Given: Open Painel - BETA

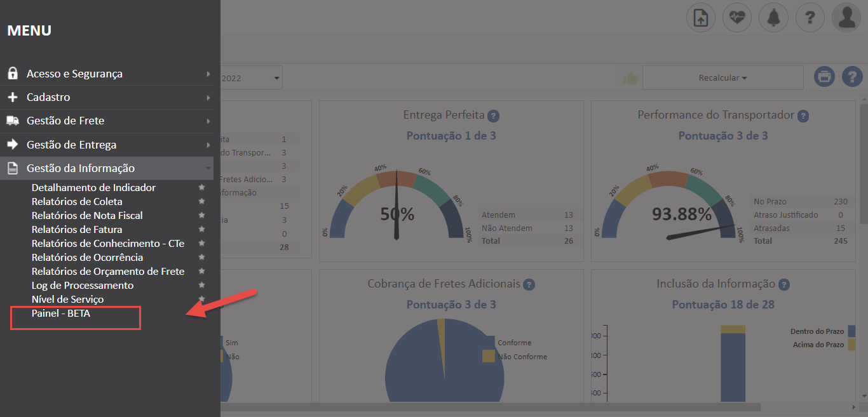Looking at the screenshot, I should 62,313.
